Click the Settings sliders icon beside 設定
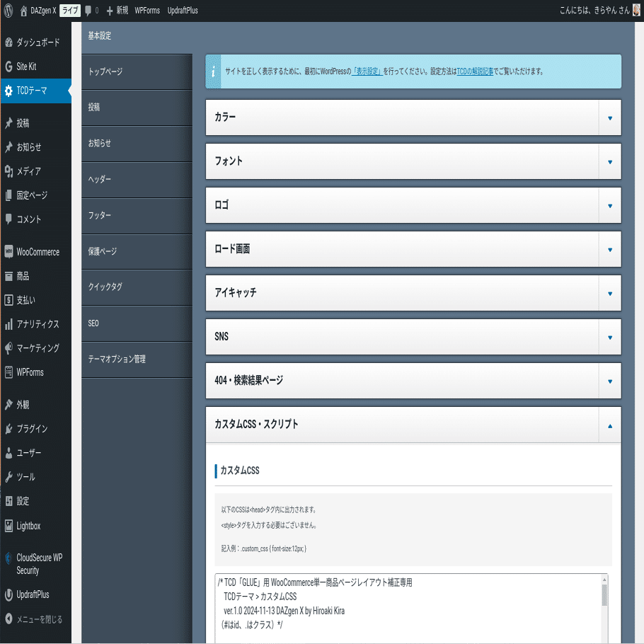This screenshot has width=644, height=644. [x=8, y=501]
